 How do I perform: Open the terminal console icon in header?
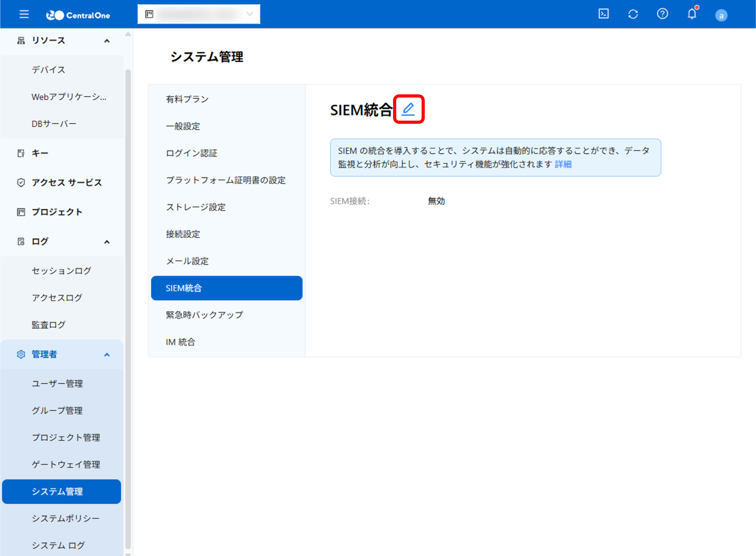coord(603,14)
